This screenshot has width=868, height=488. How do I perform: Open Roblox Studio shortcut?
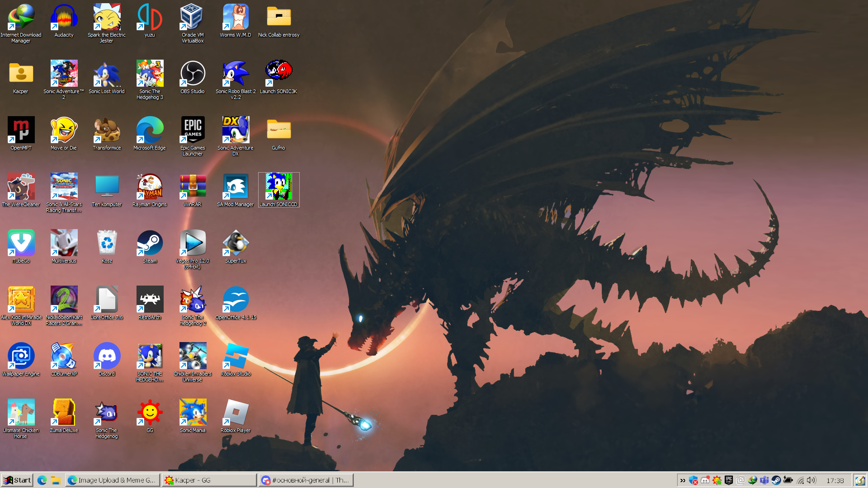click(x=236, y=360)
